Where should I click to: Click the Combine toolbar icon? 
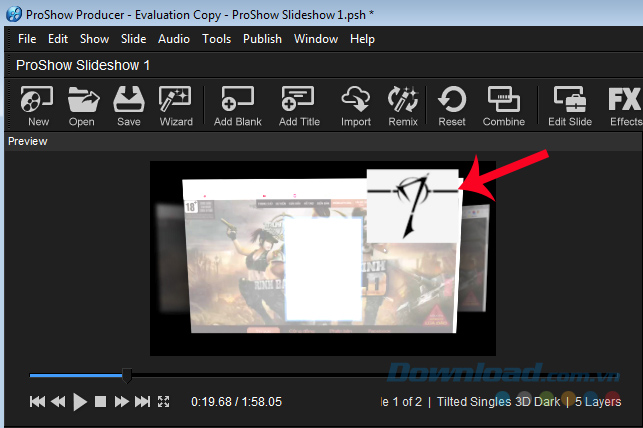click(x=503, y=104)
